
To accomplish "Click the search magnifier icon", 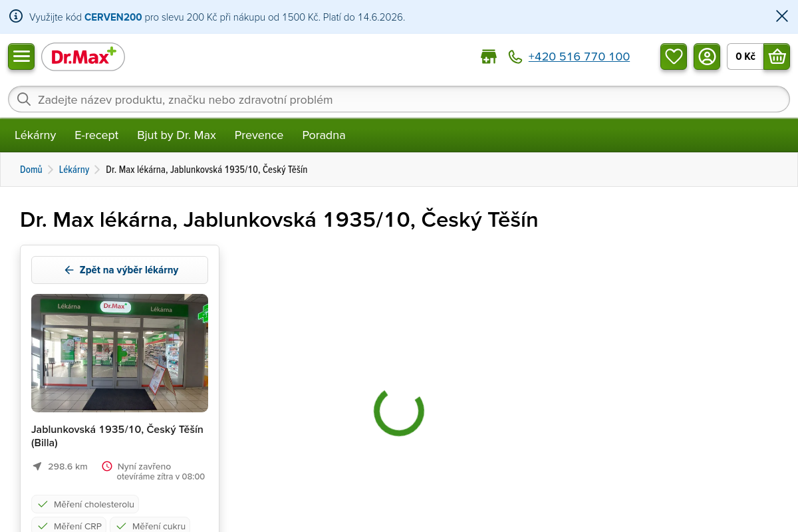I will 24,99.
